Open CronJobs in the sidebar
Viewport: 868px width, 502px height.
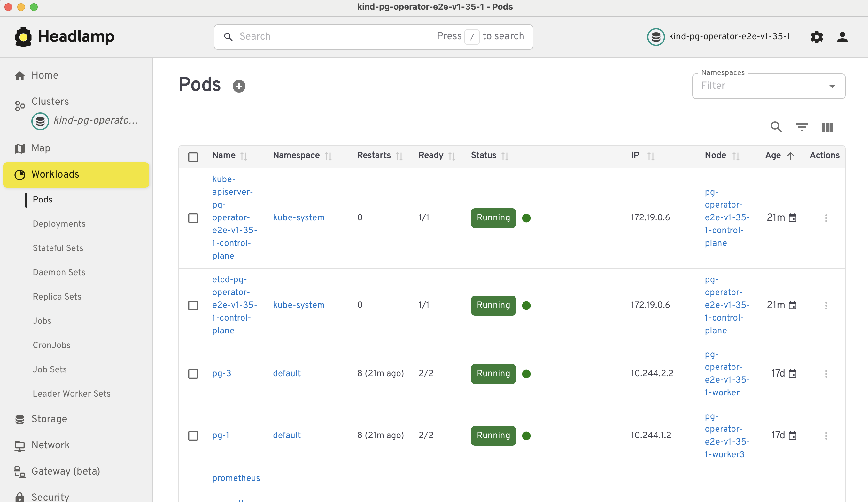coord(51,345)
